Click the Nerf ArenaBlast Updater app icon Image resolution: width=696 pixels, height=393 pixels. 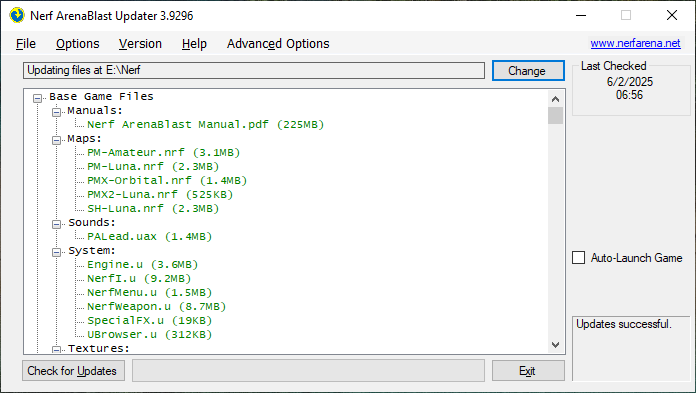(x=17, y=16)
